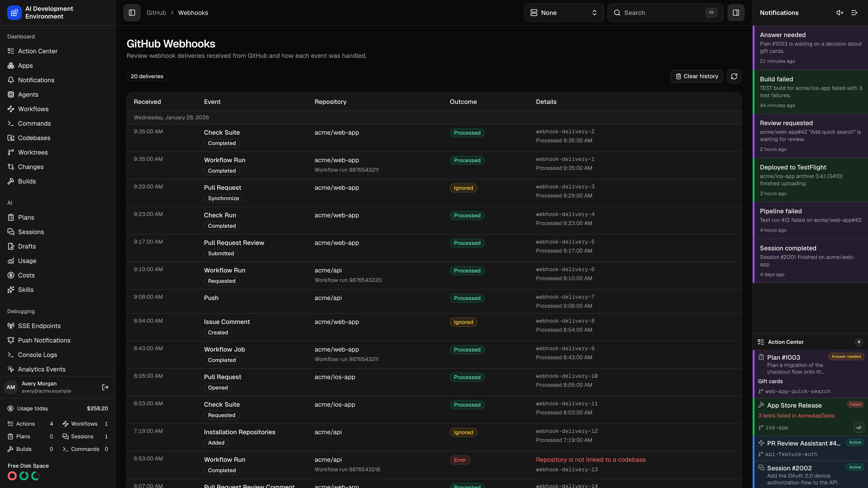This screenshot has width=868, height=488.
Task: Focus the Search field
Action: click(665, 13)
